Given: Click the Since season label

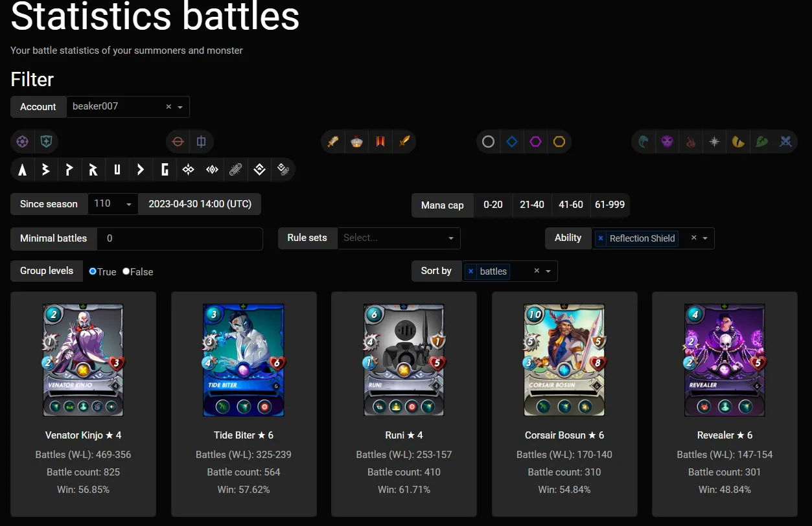Looking at the screenshot, I should tap(49, 203).
